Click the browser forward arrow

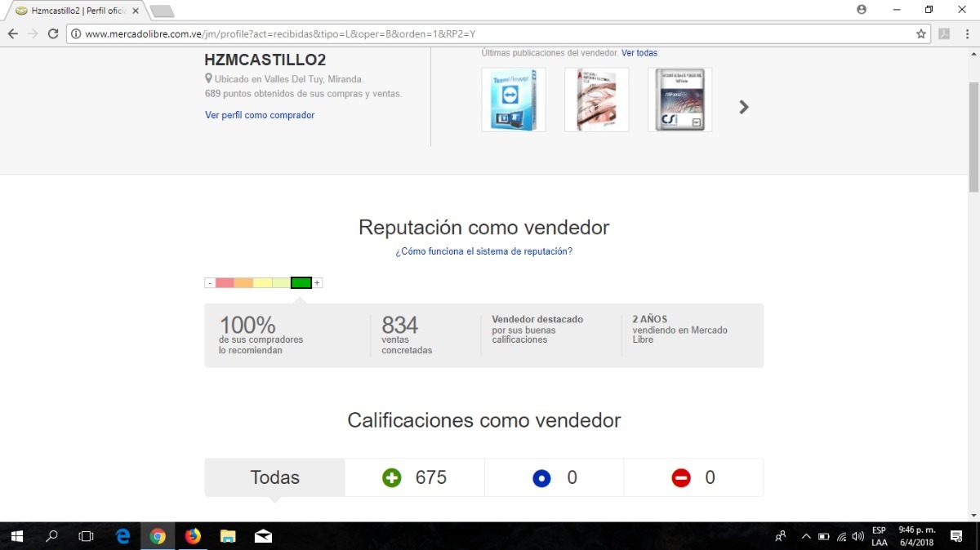[33, 33]
